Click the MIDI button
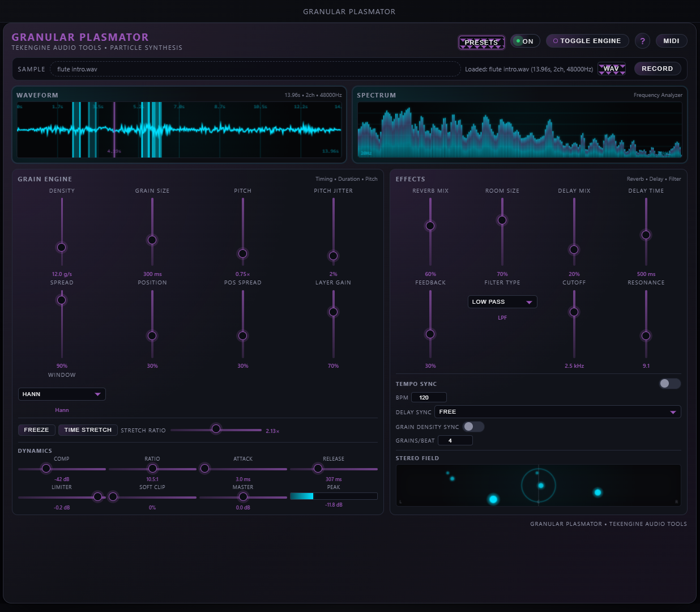This screenshot has width=700, height=612. (x=671, y=41)
